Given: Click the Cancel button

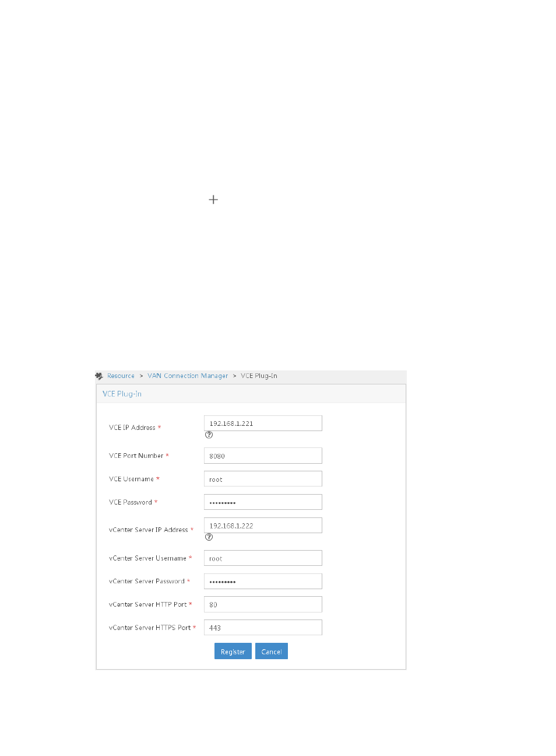Looking at the screenshot, I should [272, 652].
